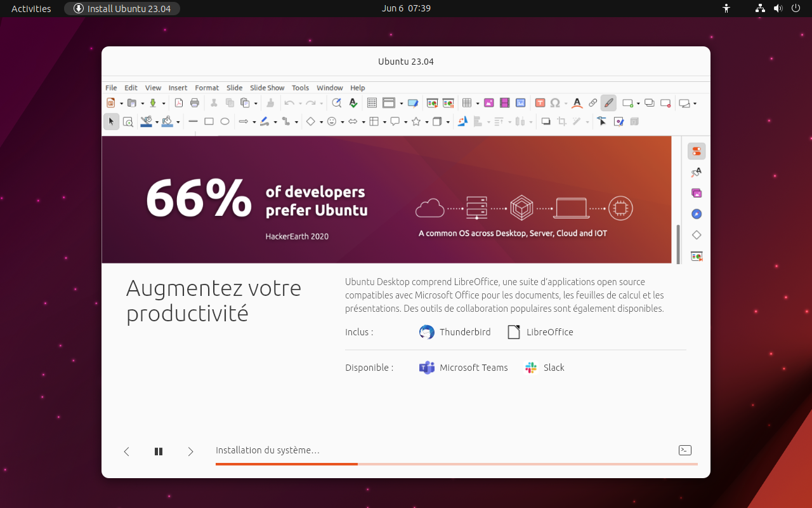The image size is (812, 508).
Task: Click the Duplicate Slide icon
Action: click(649, 103)
